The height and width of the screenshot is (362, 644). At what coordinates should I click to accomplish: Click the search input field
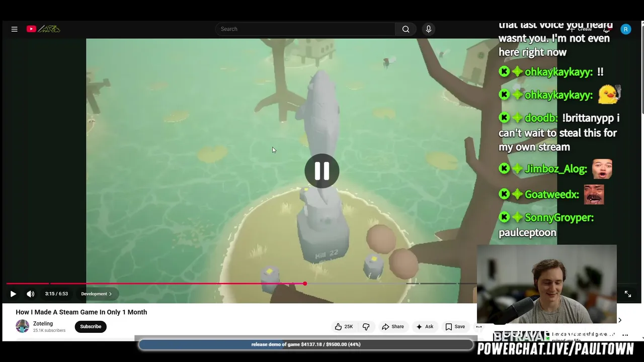(305, 29)
